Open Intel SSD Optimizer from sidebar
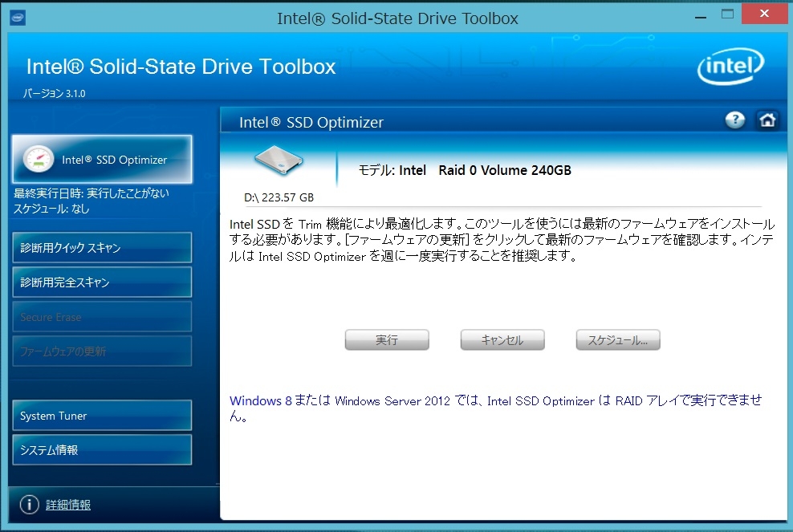The image size is (793, 532). pyautogui.click(x=102, y=160)
